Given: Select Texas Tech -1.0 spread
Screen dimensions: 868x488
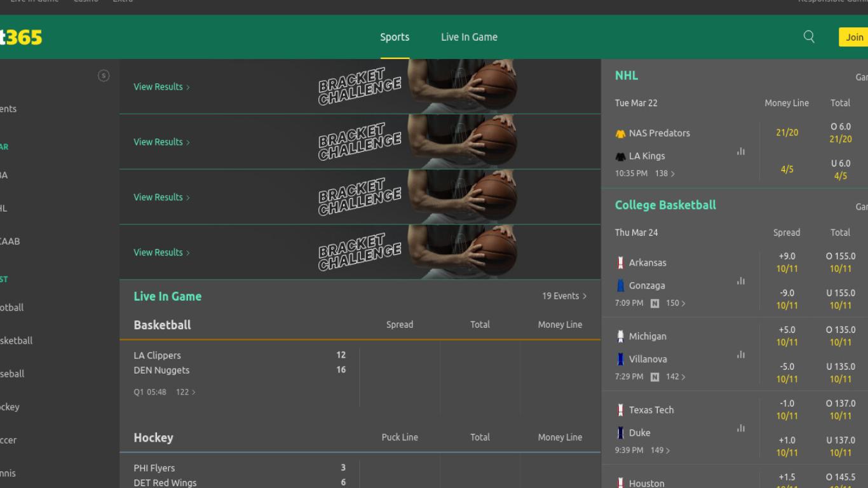Looking at the screenshot, I should point(787,410).
